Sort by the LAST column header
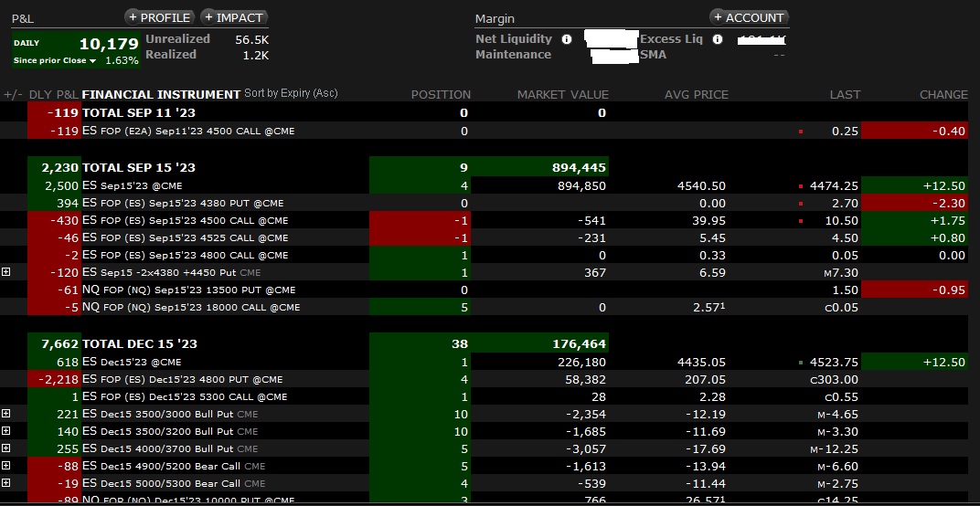Image resolution: width=980 pixels, height=506 pixels. pos(845,94)
